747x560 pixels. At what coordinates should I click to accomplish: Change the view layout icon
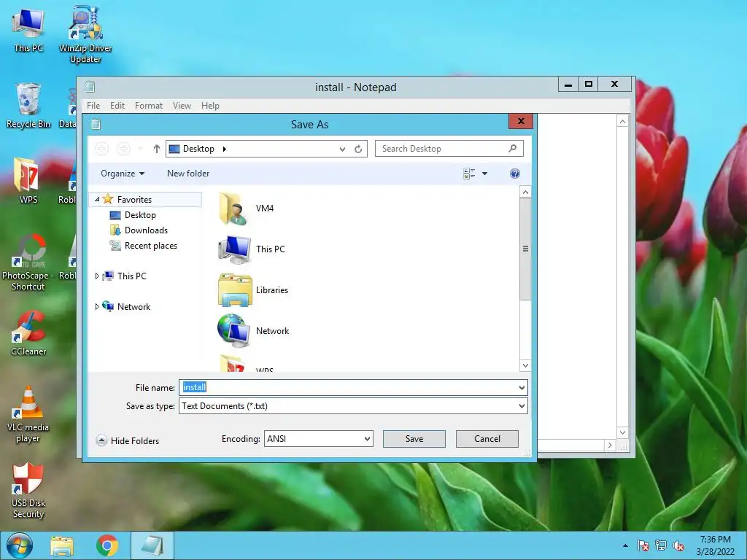469,174
